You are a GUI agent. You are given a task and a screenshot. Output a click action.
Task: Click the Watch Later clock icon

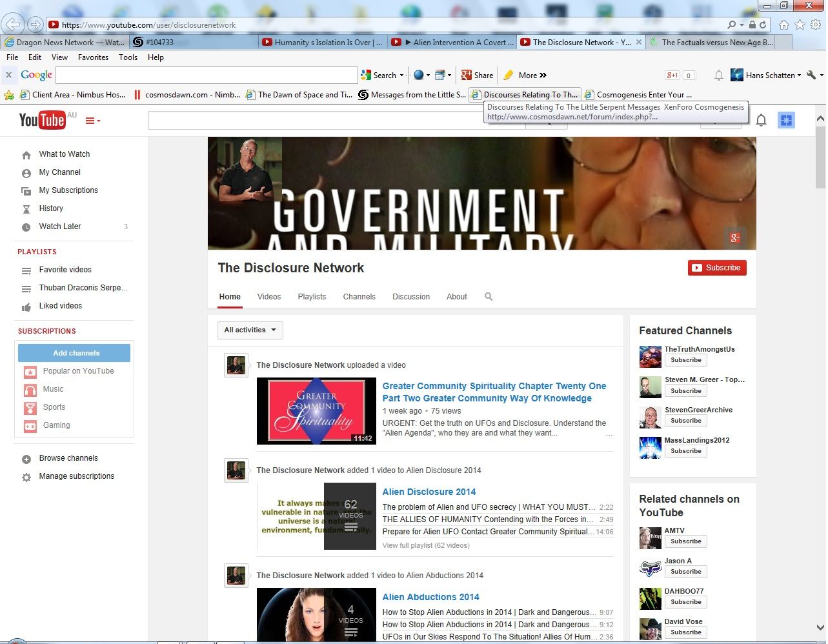click(x=26, y=227)
